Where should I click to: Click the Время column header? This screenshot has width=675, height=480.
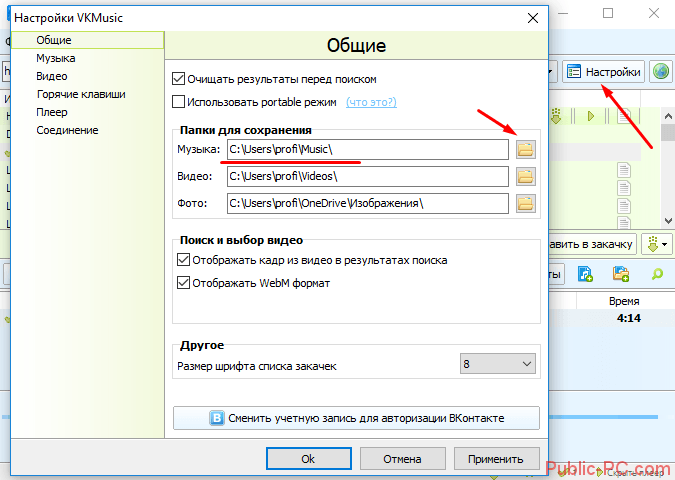point(625,301)
